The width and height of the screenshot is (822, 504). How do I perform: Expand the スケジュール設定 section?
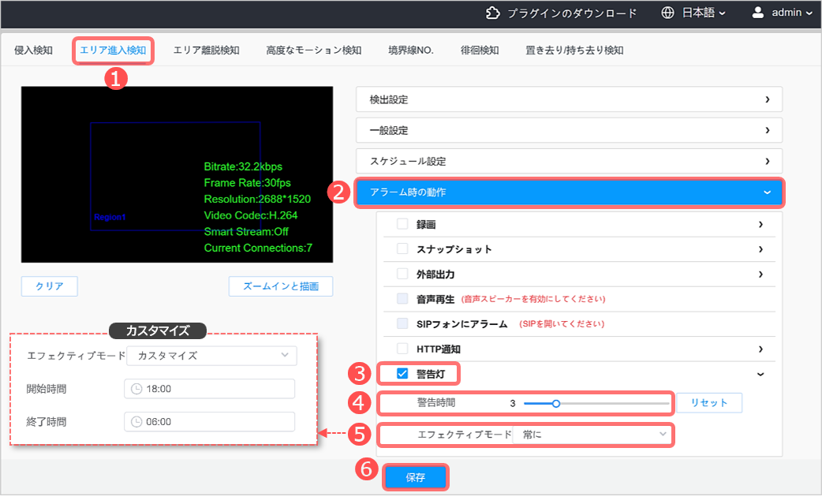(569, 161)
